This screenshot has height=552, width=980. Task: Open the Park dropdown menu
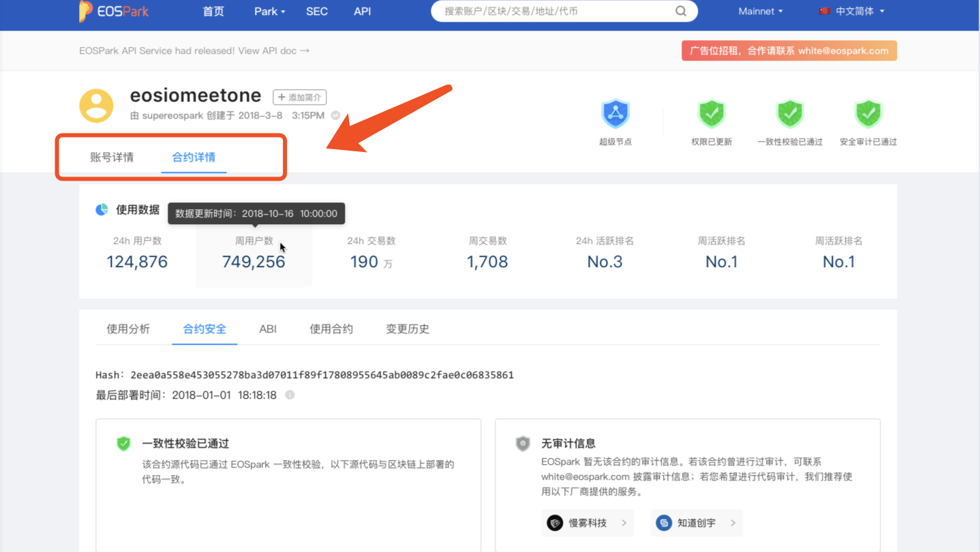pos(270,11)
